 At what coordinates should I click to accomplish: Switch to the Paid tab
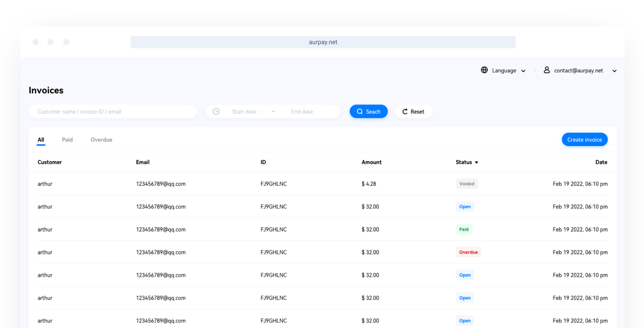tap(67, 139)
